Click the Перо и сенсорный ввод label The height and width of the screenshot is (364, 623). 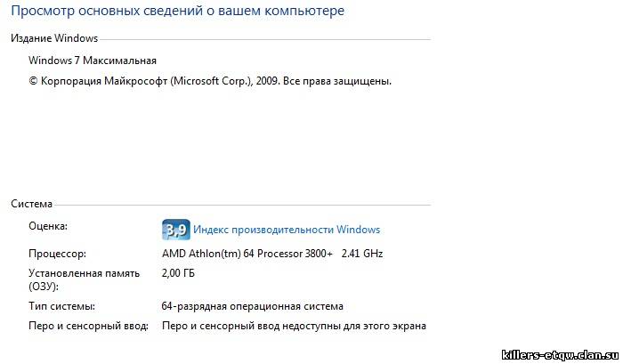[x=88, y=326]
